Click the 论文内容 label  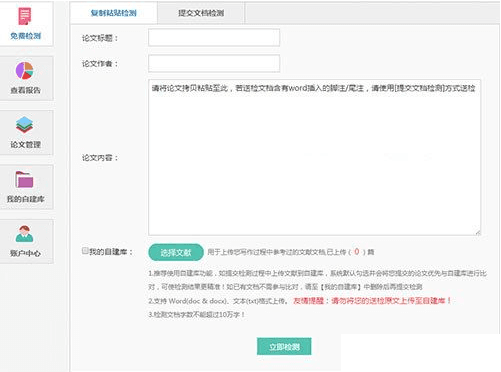[x=100, y=158]
